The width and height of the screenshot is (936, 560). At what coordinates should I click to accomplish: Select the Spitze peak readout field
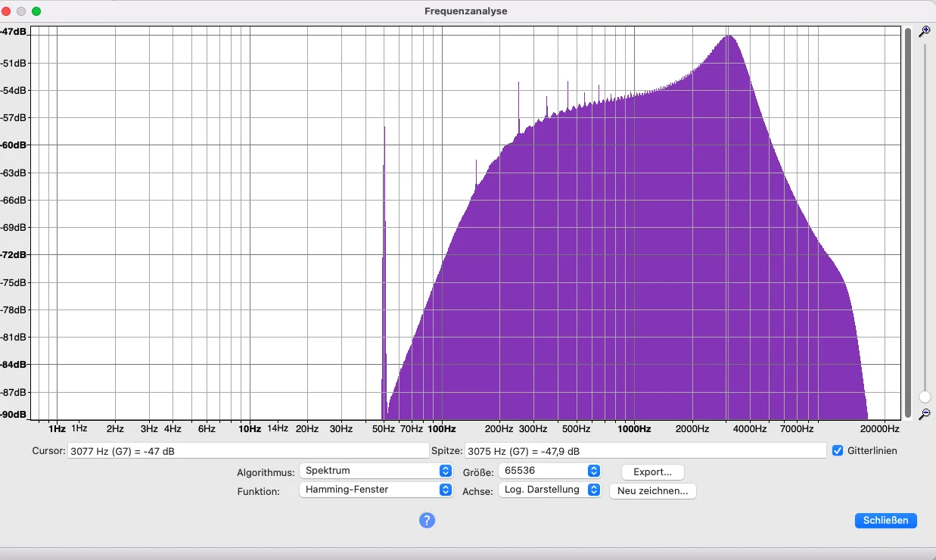645,451
